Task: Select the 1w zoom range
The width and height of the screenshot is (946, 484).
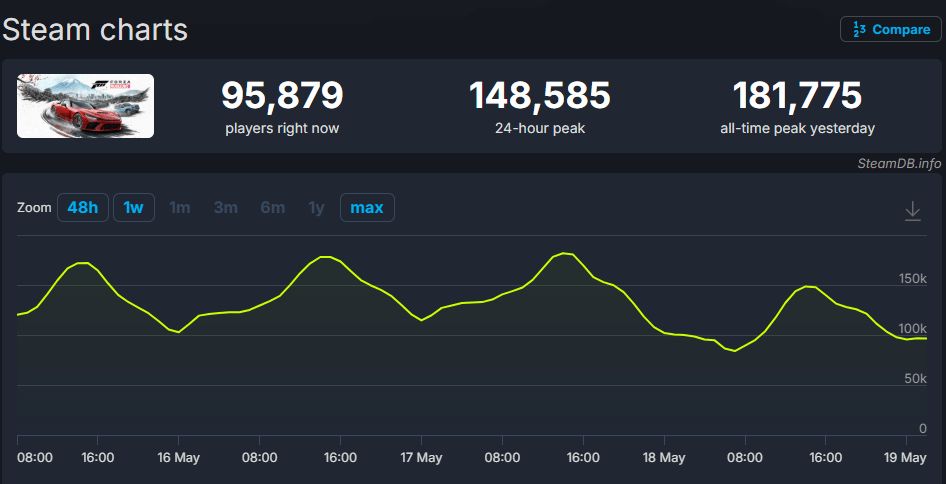Action: [133, 208]
